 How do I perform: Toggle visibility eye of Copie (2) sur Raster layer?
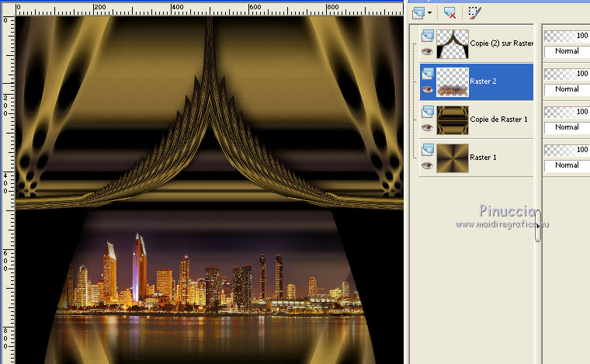click(427, 51)
